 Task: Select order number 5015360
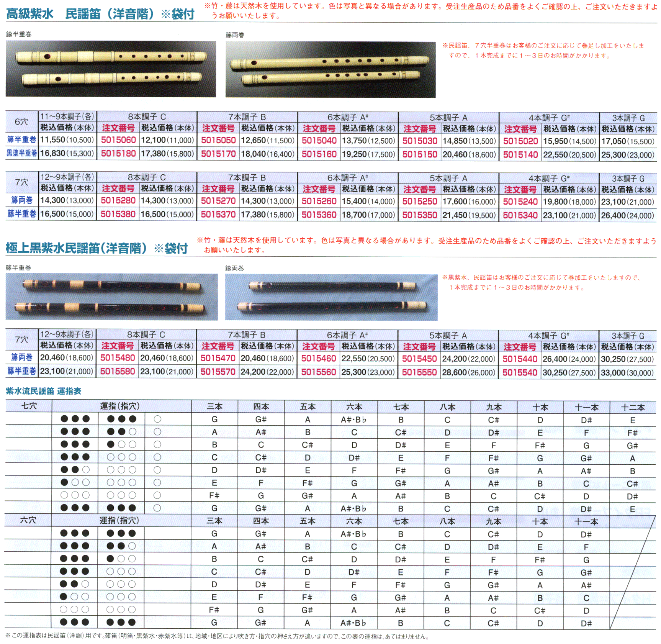(x=319, y=215)
